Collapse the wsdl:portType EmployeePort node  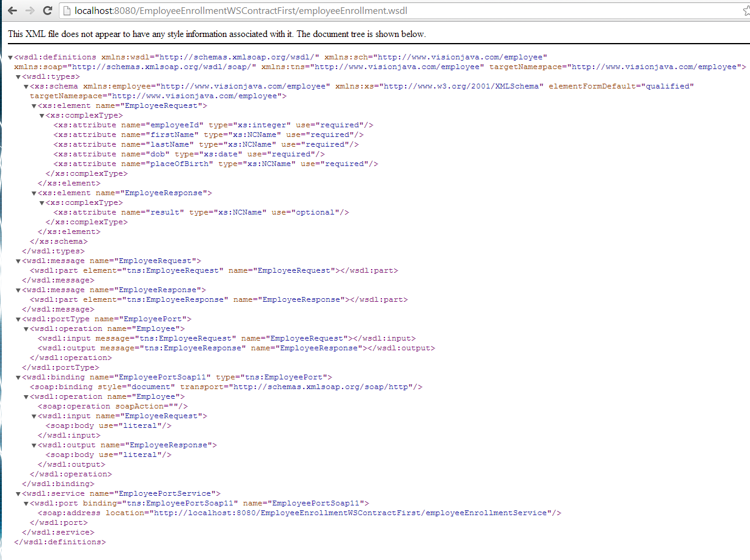click(x=18, y=319)
